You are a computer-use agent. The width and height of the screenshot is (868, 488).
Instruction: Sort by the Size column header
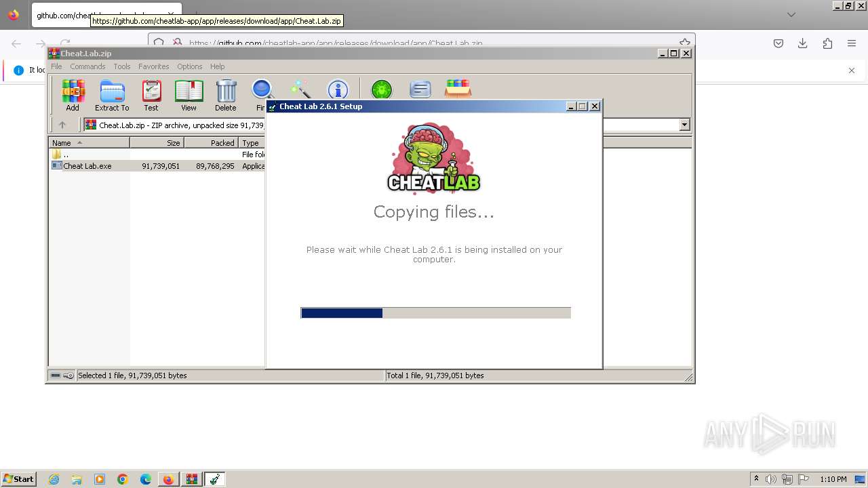coord(157,143)
